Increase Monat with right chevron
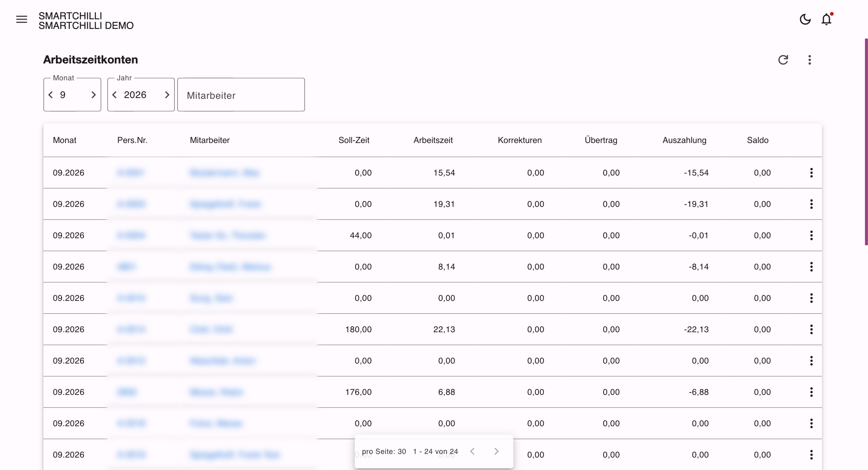The image size is (868, 470). tap(93, 95)
